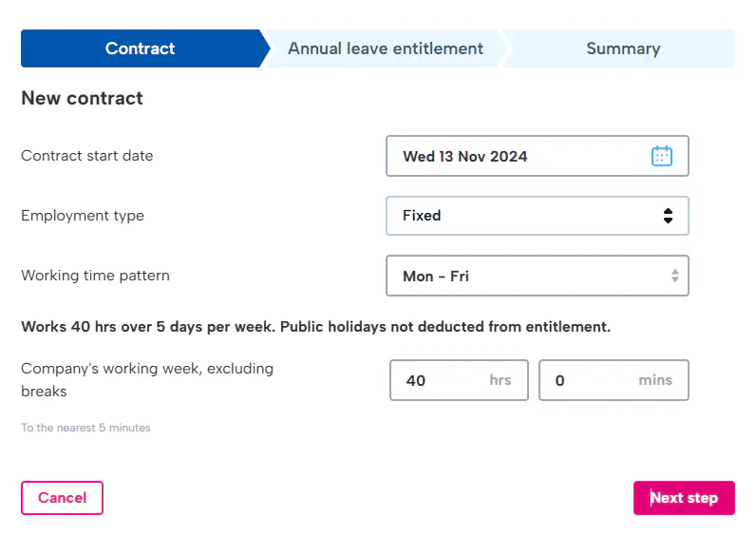Switch to the Contract step tab

(x=141, y=48)
